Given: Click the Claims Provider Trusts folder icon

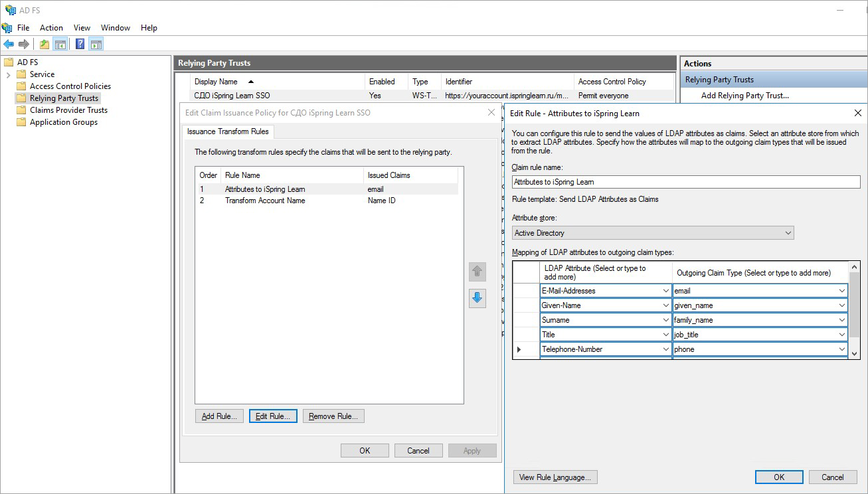Looking at the screenshot, I should click(x=21, y=110).
